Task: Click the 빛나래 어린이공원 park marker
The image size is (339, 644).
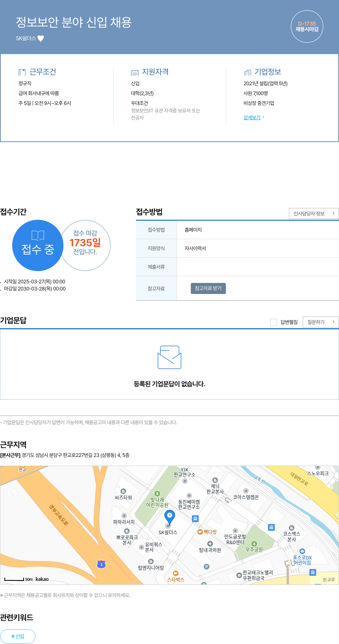Action: 157,494
